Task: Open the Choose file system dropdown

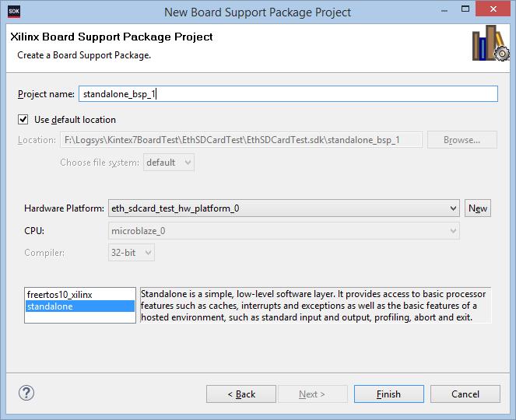Action: [169, 163]
